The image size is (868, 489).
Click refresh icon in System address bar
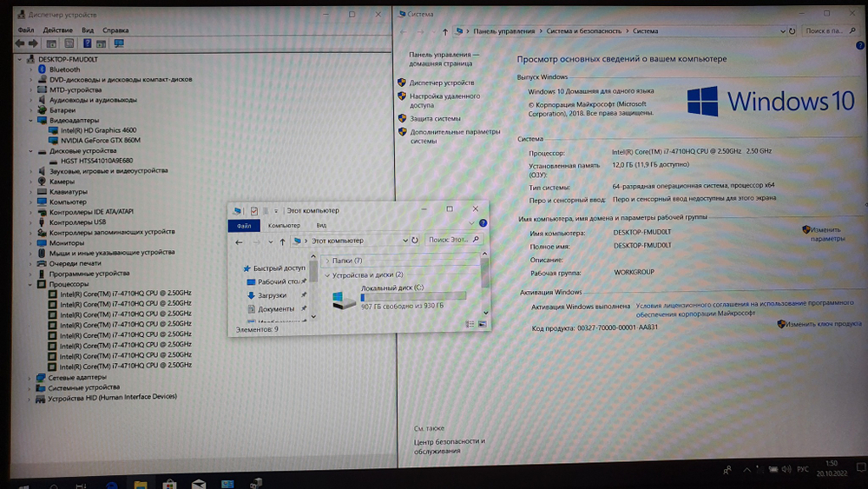click(792, 31)
